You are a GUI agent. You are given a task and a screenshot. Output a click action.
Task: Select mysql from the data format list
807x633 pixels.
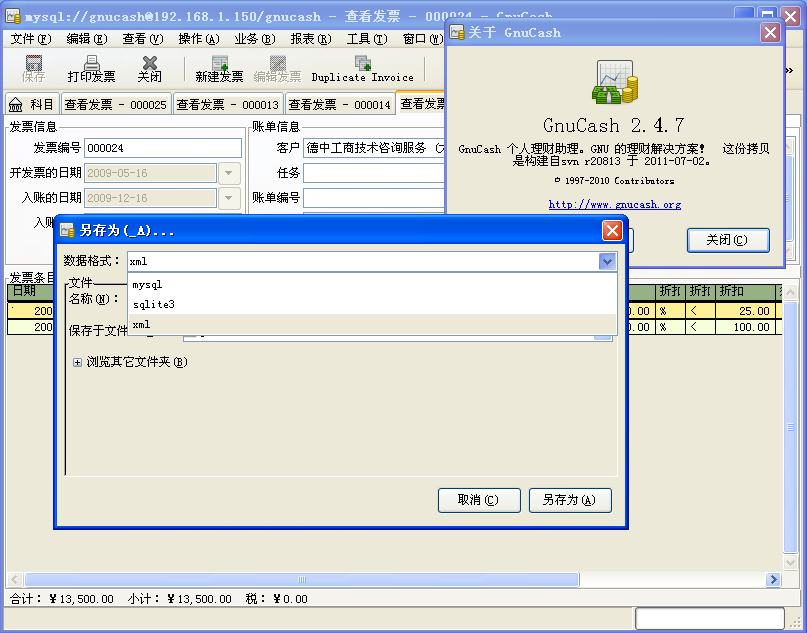pos(147,284)
